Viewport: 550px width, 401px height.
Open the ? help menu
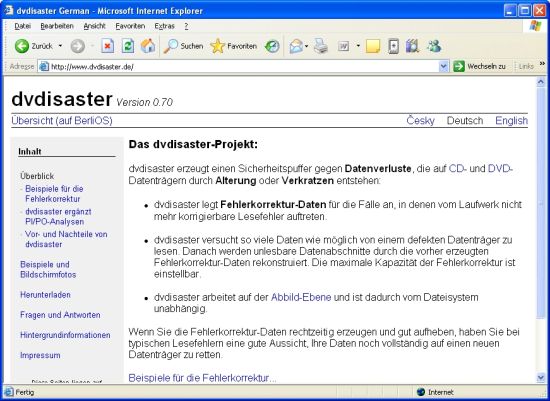186,26
